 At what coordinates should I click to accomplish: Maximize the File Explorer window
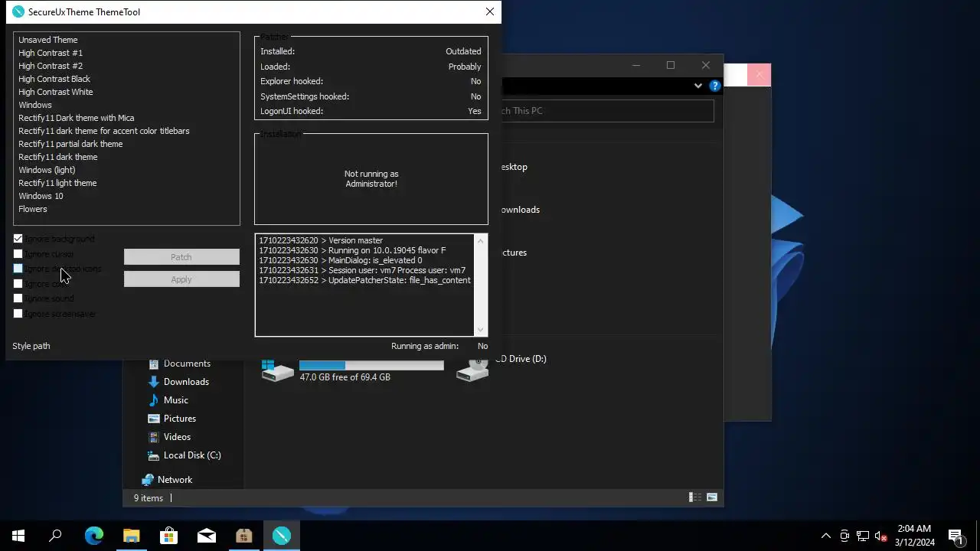[671, 65]
